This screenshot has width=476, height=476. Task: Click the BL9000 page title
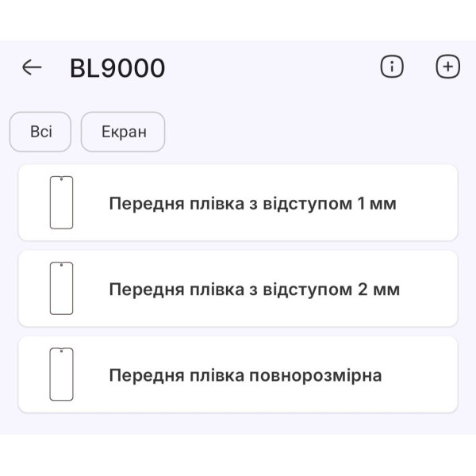coord(117,68)
